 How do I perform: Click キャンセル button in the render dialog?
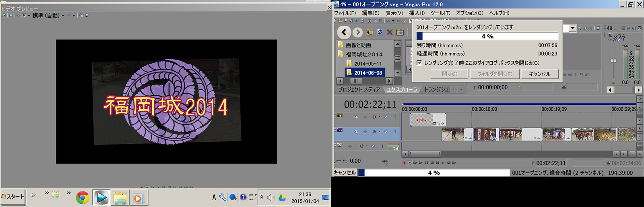[x=539, y=74]
